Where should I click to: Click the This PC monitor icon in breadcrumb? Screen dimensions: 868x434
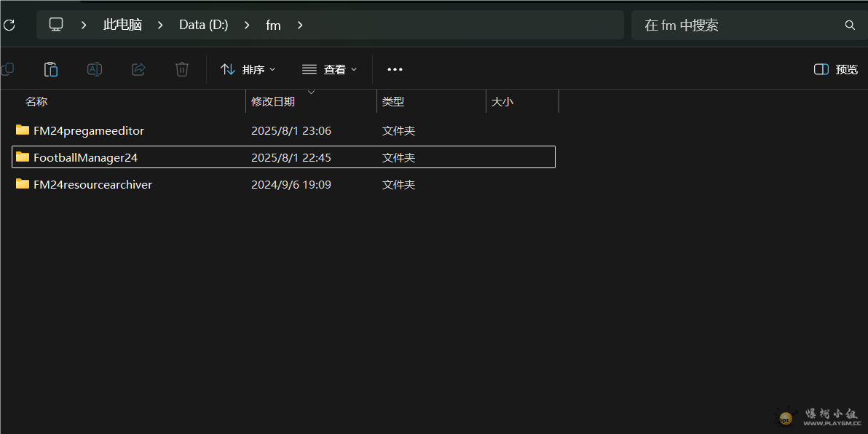[x=56, y=24]
